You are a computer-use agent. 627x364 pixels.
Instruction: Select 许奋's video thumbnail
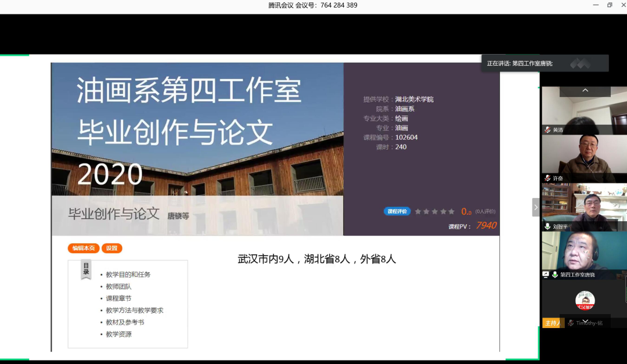coord(584,159)
